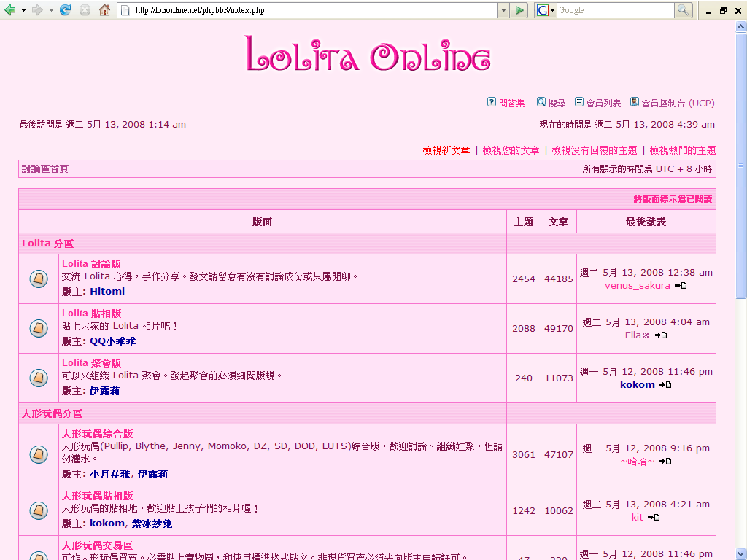Viewport: 747px width, 560px height.
Task: Click the scrollbar up arrow
Action: coord(741,26)
